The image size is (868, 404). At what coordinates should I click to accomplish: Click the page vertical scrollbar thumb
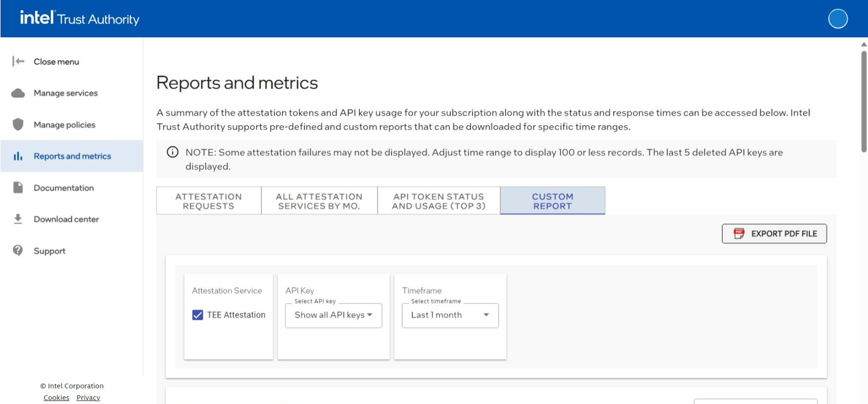pos(864,101)
